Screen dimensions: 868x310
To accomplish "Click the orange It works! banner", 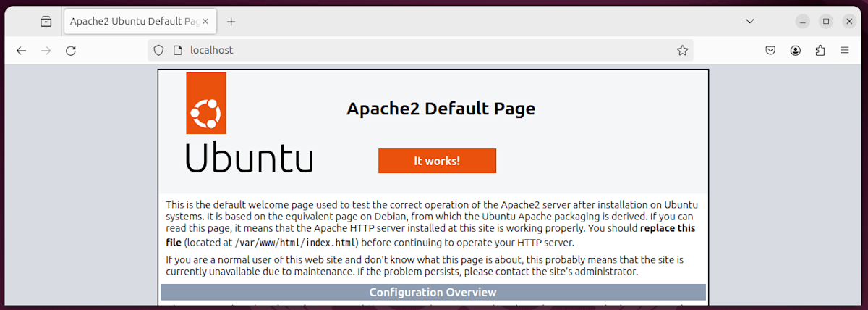I will (437, 161).
